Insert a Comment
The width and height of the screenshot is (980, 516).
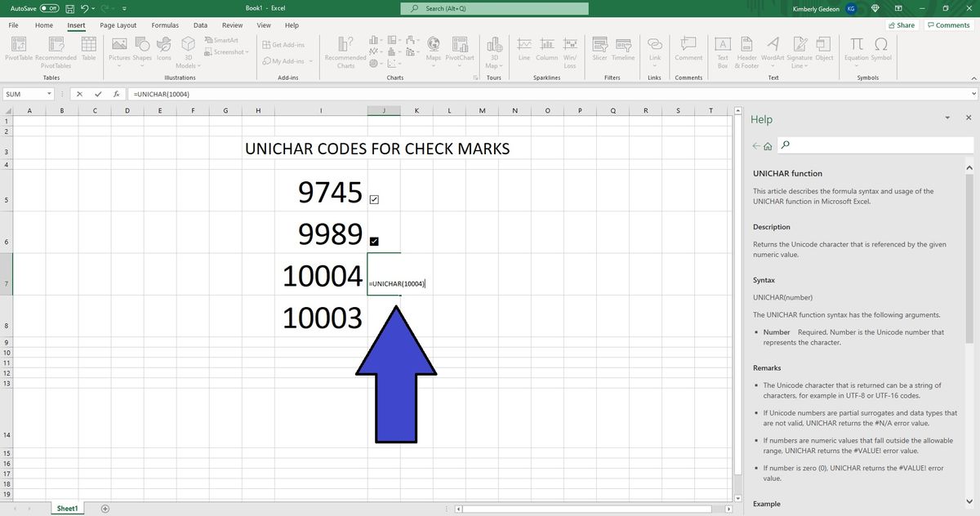click(x=688, y=51)
